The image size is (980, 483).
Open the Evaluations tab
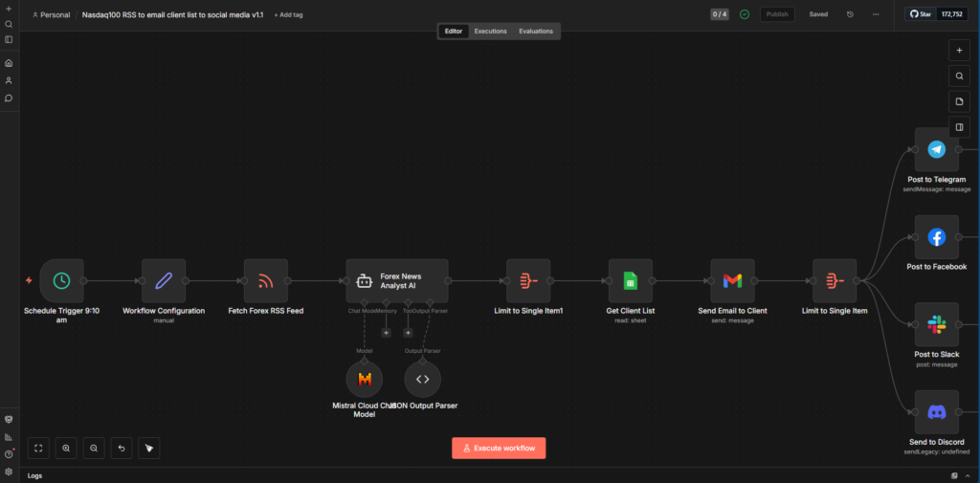[536, 32]
